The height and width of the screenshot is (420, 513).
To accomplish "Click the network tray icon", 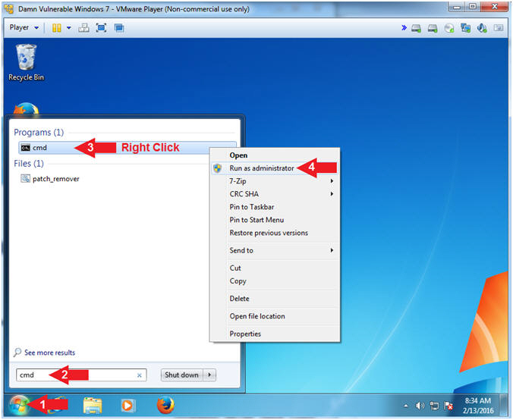I will [x=434, y=406].
